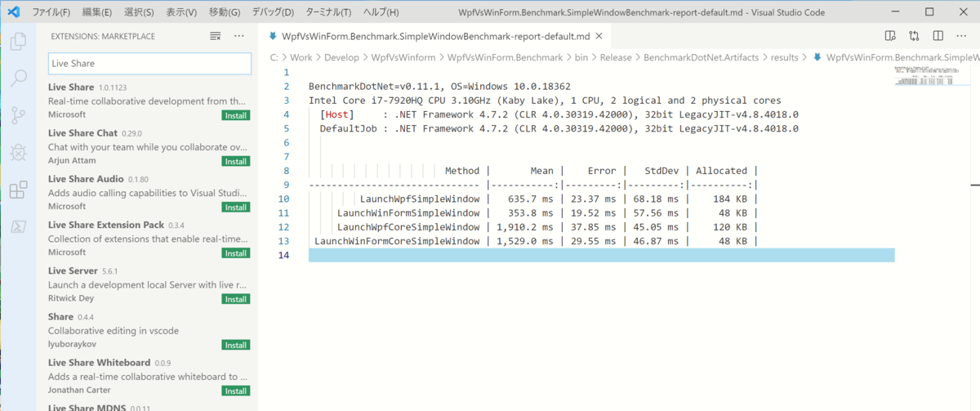Install the Live Server extension
Image resolution: width=980 pixels, height=411 pixels.
click(x=236, y=299)
